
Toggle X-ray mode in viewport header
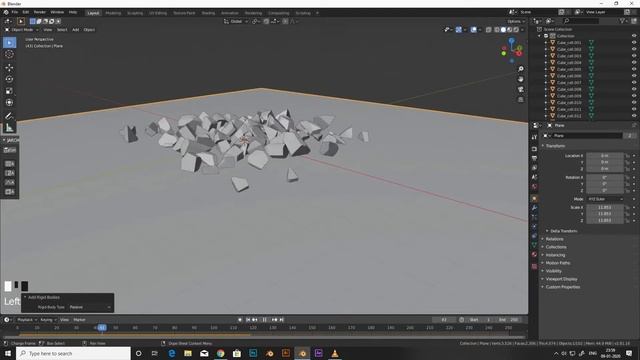(489, 30)
